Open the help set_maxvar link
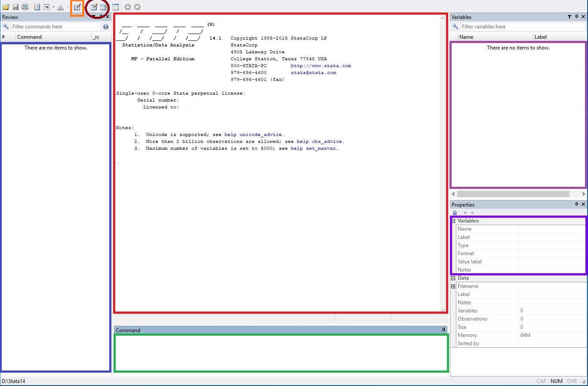Viewport: 588px width, 386px height. 314,148
